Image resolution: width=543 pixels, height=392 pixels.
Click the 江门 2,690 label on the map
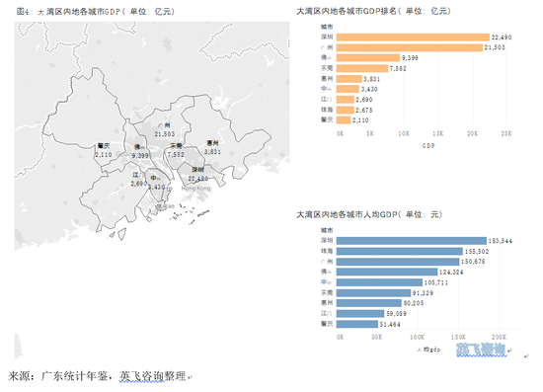coord(139,179)
